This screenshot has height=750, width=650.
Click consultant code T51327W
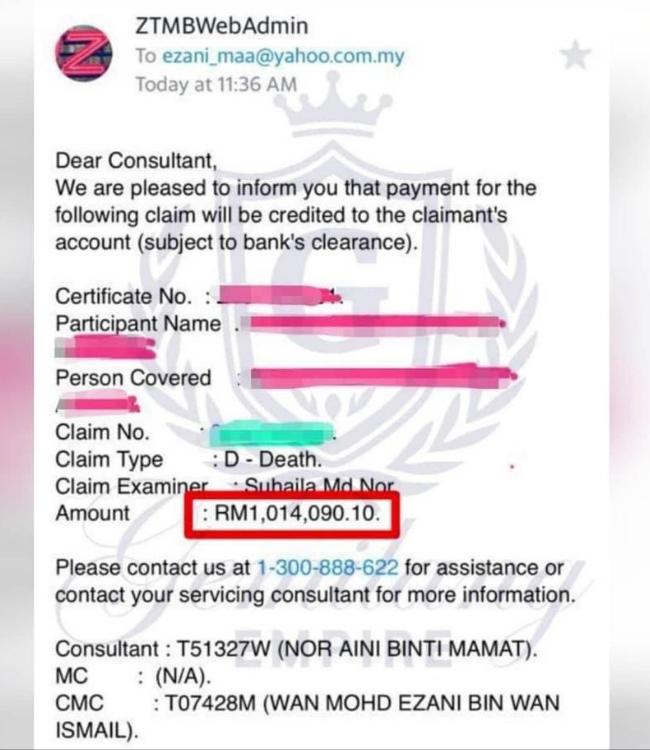click(224, 650)
